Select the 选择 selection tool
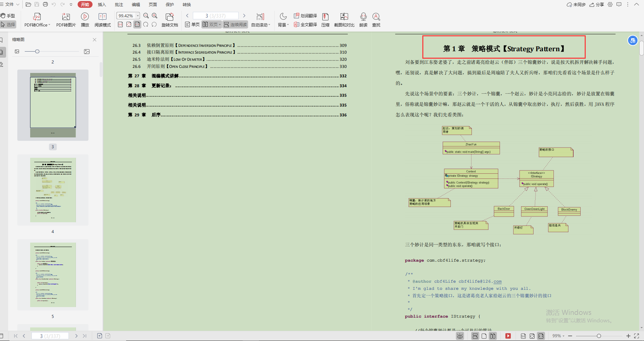Viewport: 644px width, 341px height. click(x=8, y=24)
